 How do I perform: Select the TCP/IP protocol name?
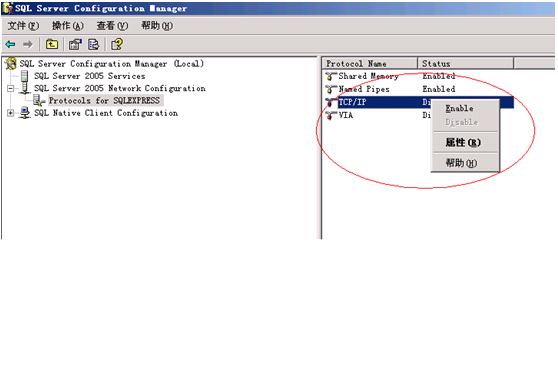[352, 102]
